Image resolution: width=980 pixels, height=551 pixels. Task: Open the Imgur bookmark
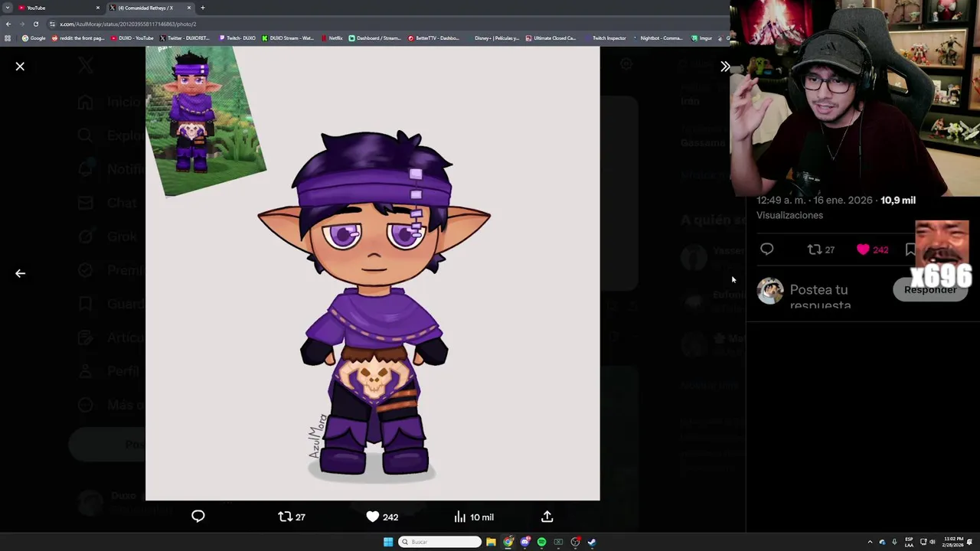[701, 38]
